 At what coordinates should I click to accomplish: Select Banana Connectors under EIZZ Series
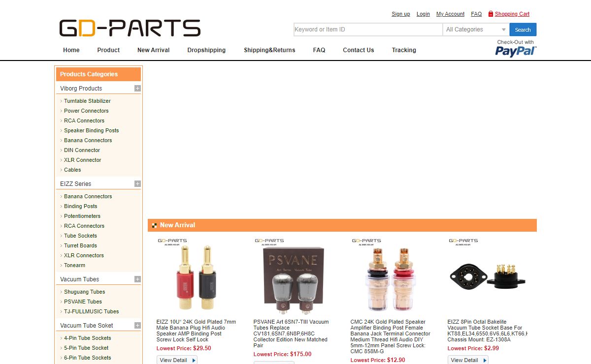tap(88, 196)
